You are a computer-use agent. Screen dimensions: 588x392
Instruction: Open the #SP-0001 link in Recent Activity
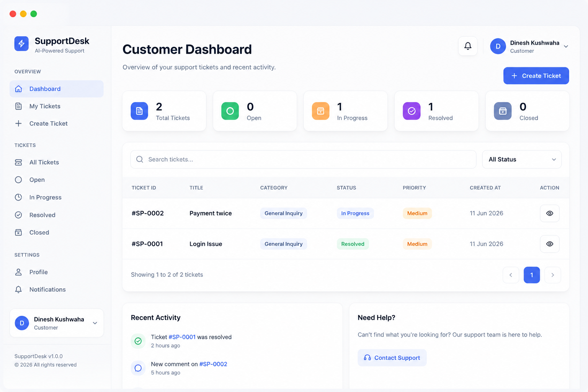pyautogui.click(x=182, y=337)
